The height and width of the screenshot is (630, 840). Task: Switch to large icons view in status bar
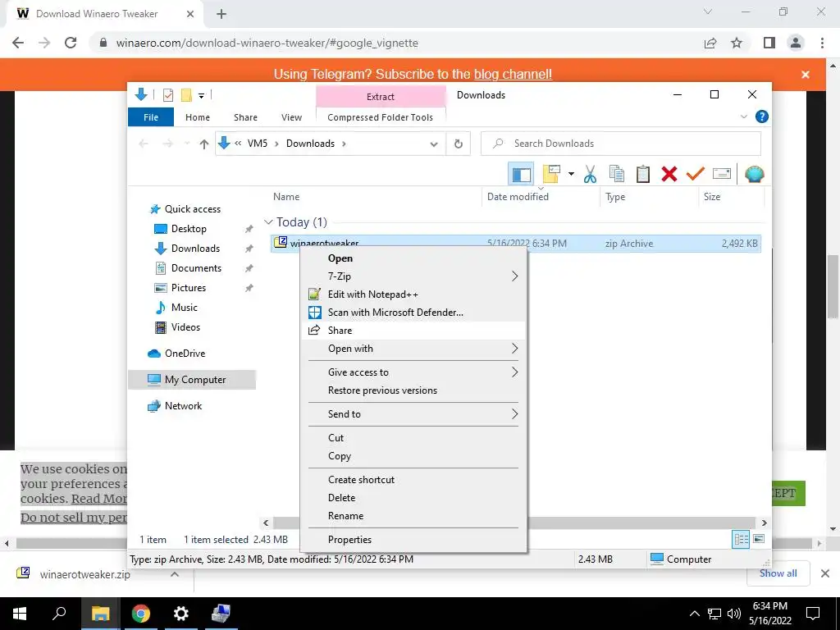759,539
